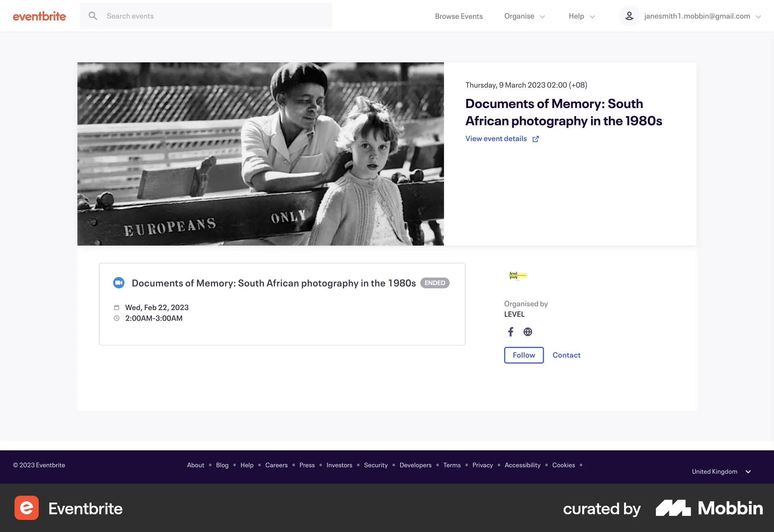
Task: Contact the event organiser
Action: pos(566,355)
